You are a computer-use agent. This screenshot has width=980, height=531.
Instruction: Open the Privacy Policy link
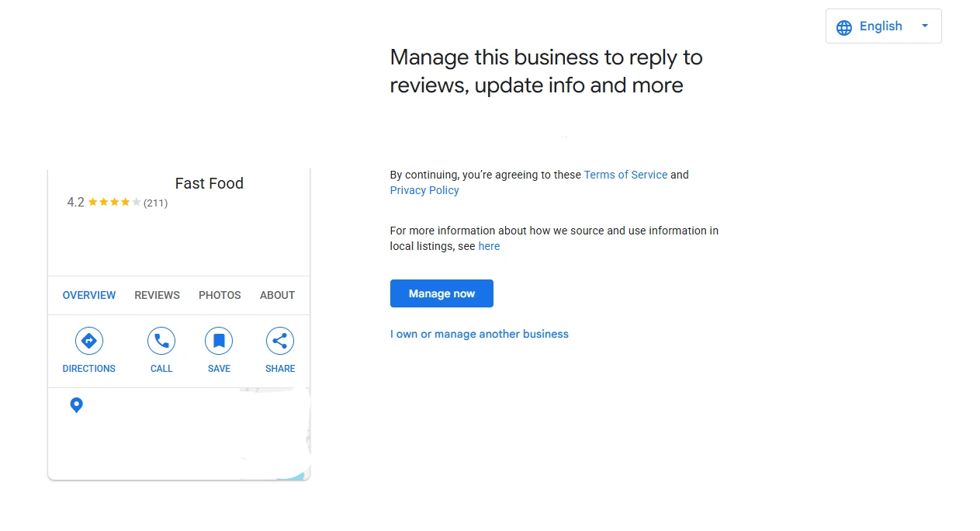pyautogui.click(x=424, y=190)
